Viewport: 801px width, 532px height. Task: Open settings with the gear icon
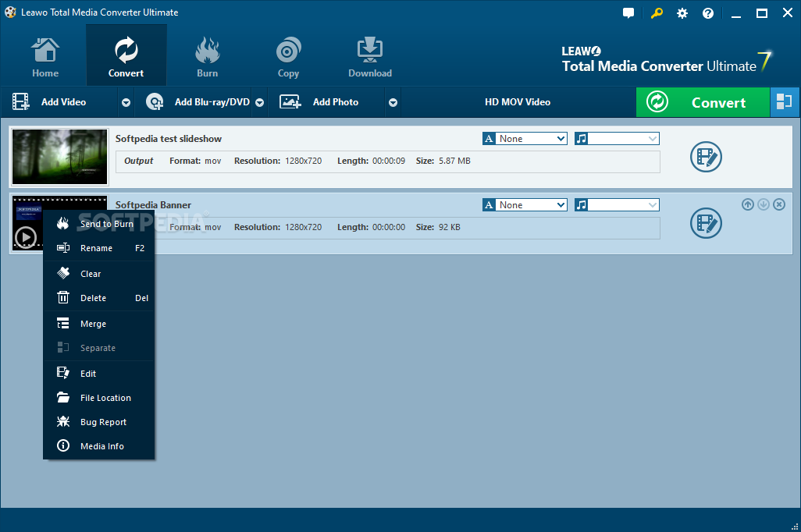pos(682,13)
